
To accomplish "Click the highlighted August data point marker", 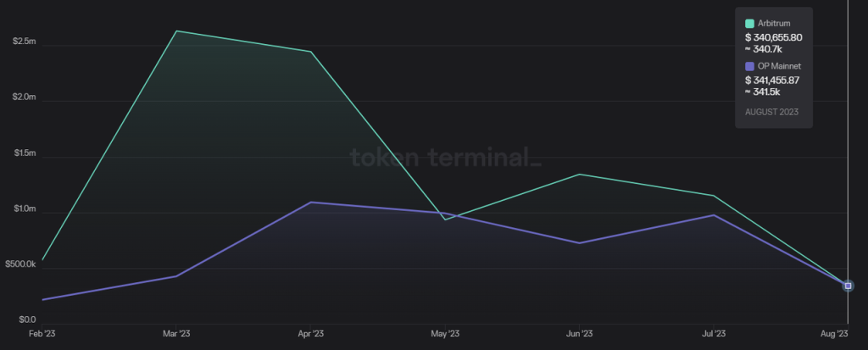I will coord(848,286).
